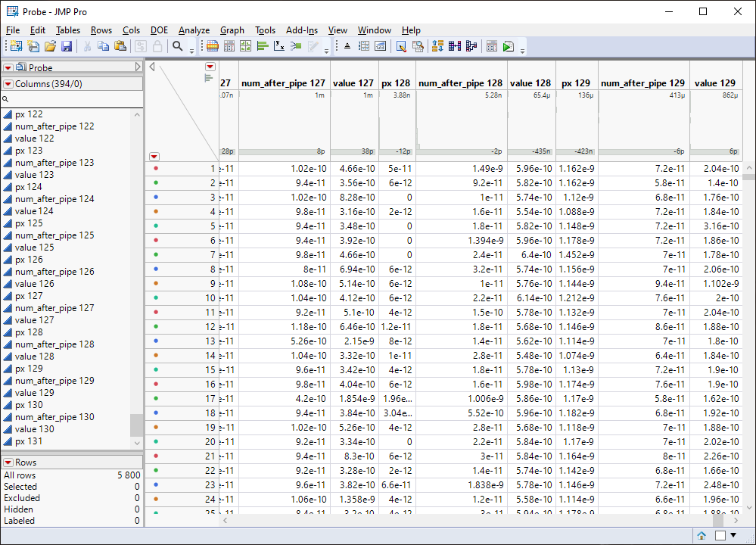
Task: Click the Open file toolbar icon
Action: tap(50, 46)
